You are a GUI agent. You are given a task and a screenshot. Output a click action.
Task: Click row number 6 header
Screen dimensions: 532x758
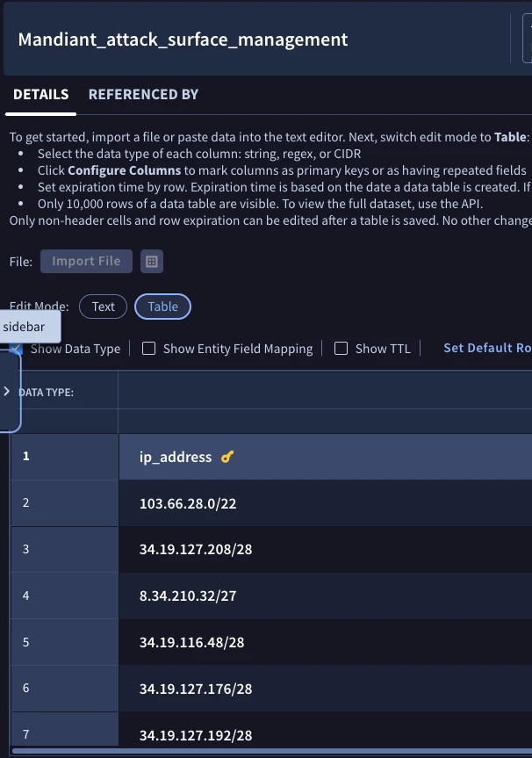tap(64, 689)
